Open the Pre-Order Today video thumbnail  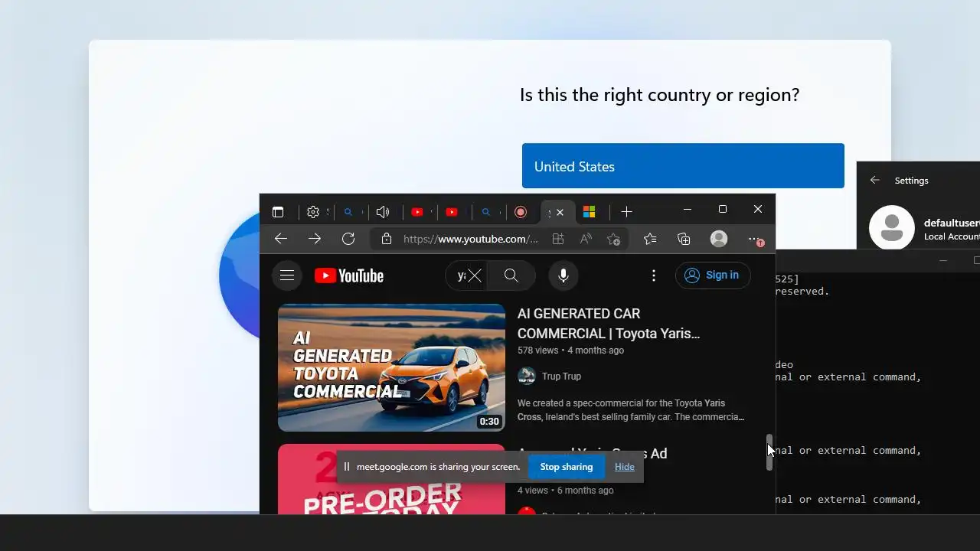391,479
